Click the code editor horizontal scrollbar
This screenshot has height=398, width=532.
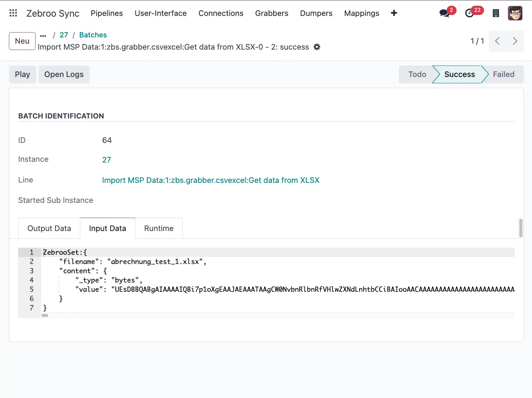pos(45,315)
